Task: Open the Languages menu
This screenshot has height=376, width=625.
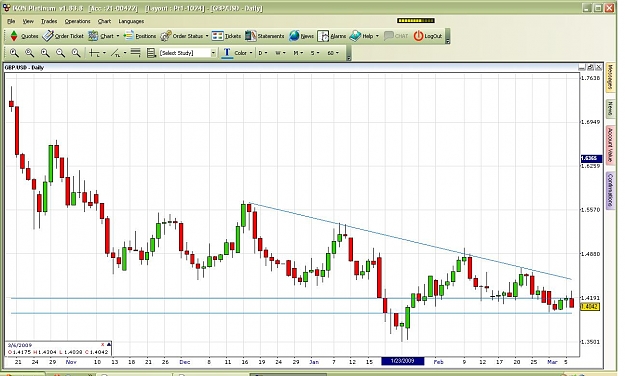Action: (131, 22)
